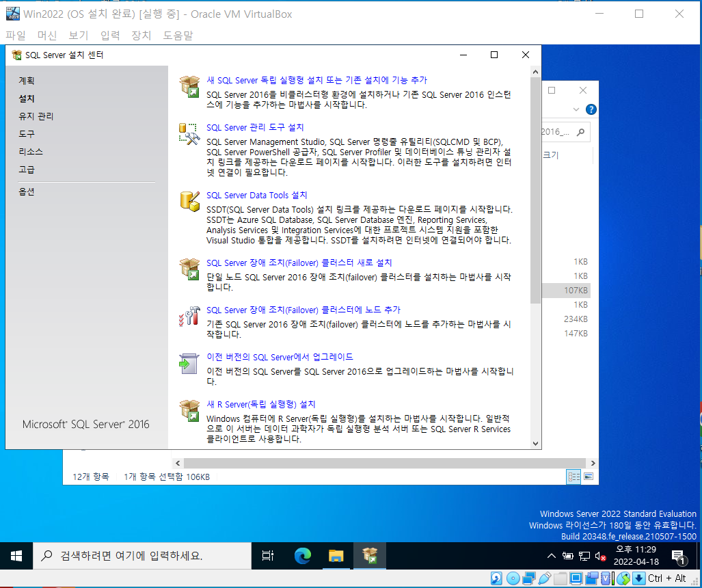Viewport: 702px width, 588px height.
Task: Select 유지 관리 in the setup sidebar
Action: point(36,116)
